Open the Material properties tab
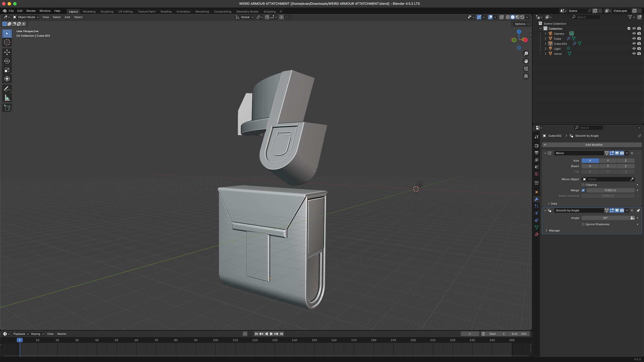Screen dimensions: 644x362 [537, 234]
